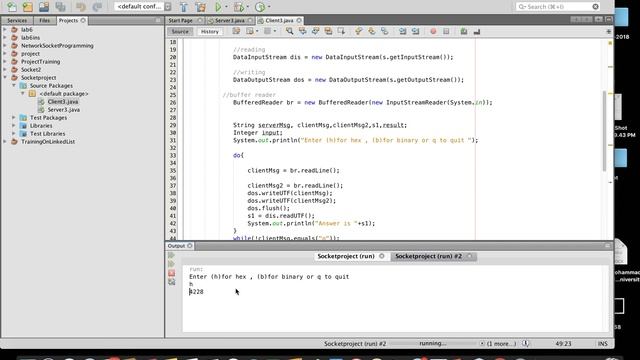Click the split editor plus icon
Image resolution: width=640 pixels, height=360 pixels.
point(609,31)
